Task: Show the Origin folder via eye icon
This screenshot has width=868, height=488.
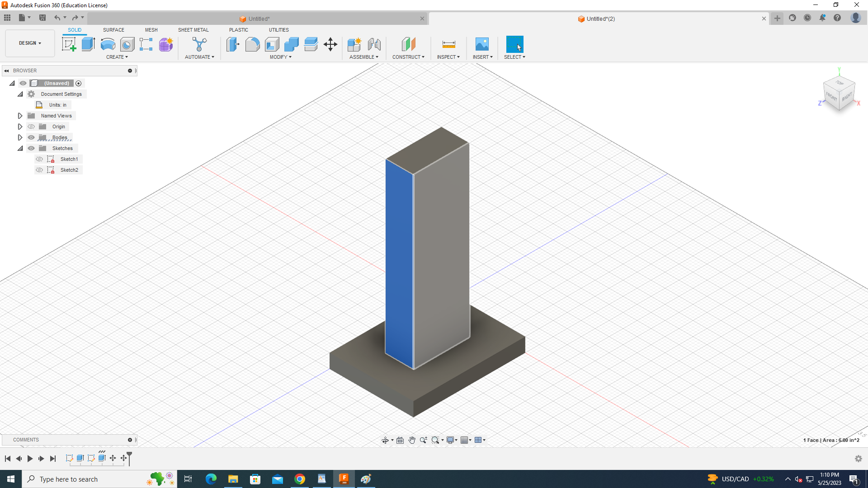Action: coord(31,127)
